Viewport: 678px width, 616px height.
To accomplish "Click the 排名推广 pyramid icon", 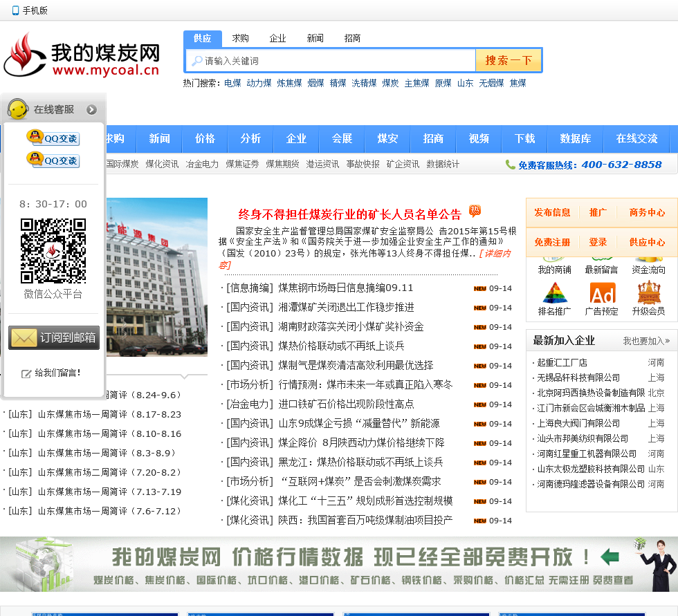I will [x=554, y=293].
